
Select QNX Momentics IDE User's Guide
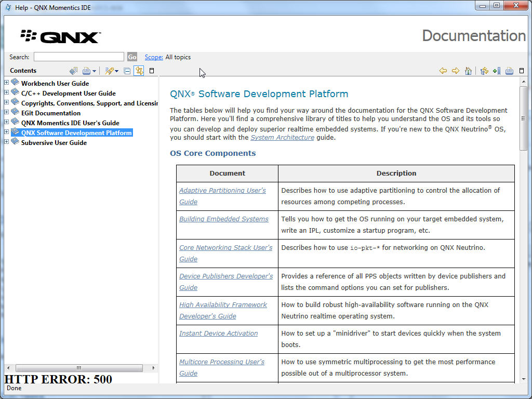point(70,123)
